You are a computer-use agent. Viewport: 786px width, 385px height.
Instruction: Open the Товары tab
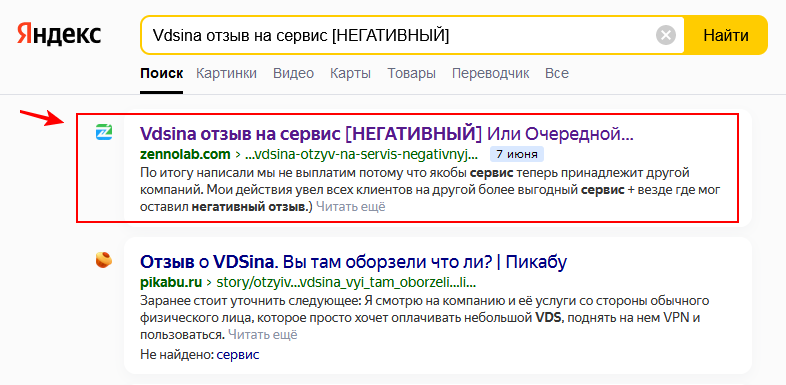pos(411,74)
